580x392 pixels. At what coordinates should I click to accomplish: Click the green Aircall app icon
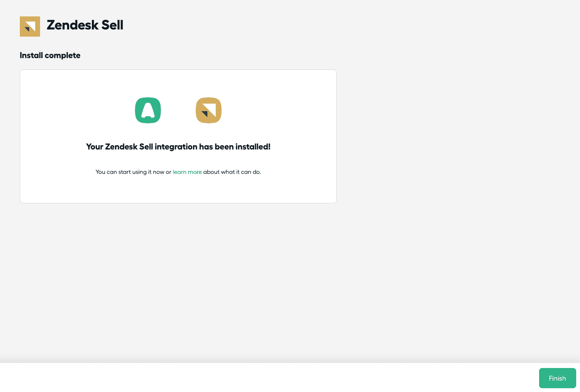[148, 110]
